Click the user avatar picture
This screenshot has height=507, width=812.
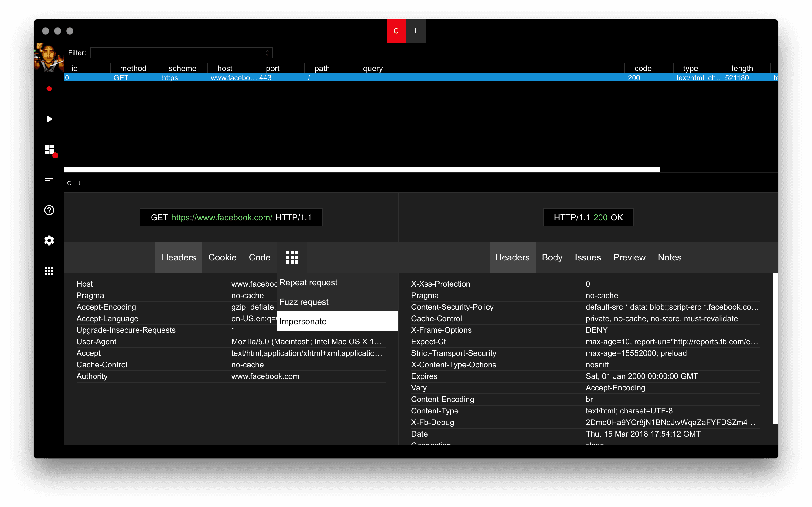[49, 58]
